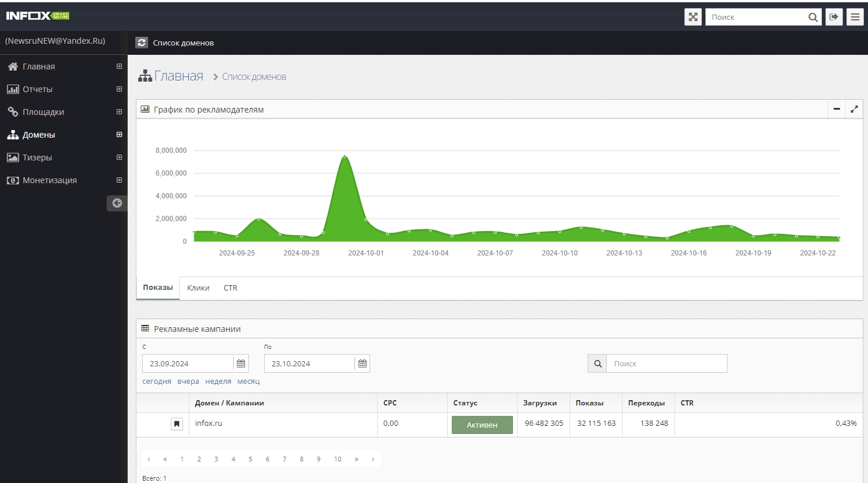Switch to the CTR chart tab
Image resolution: width=868 pixels, height=483 pixels.
230,288
